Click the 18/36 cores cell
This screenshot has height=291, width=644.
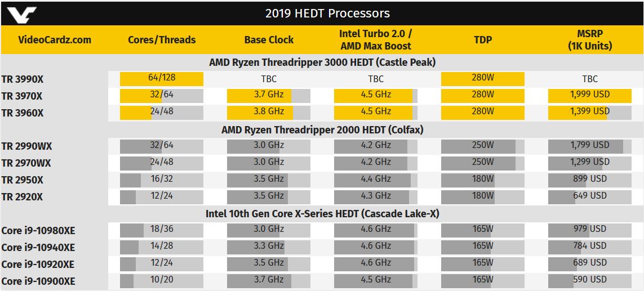(x=162, y=230)
